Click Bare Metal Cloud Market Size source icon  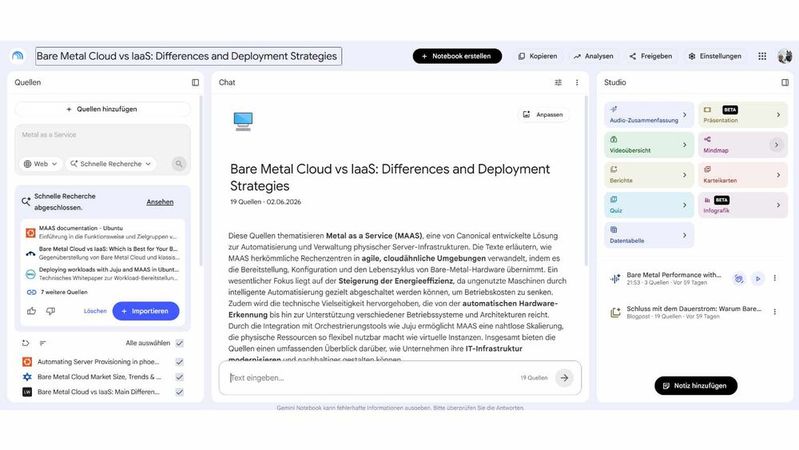(x=27, y=377)
